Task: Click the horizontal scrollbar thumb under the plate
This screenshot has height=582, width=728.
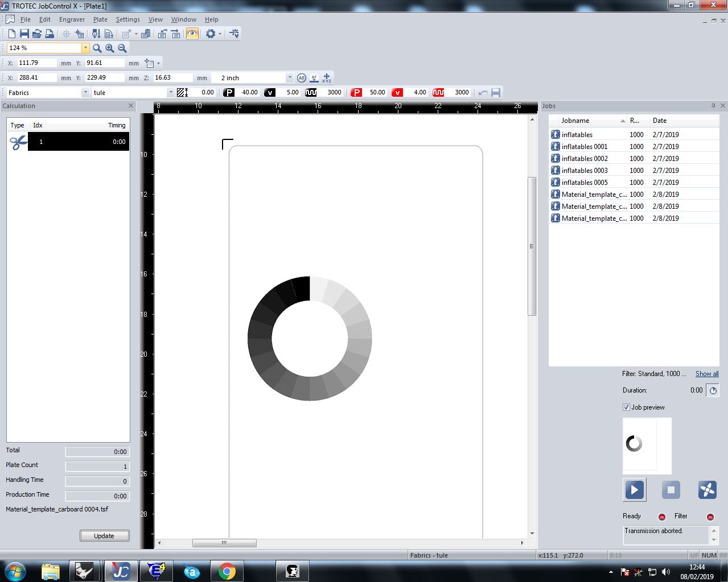Action: coord(224,543)
